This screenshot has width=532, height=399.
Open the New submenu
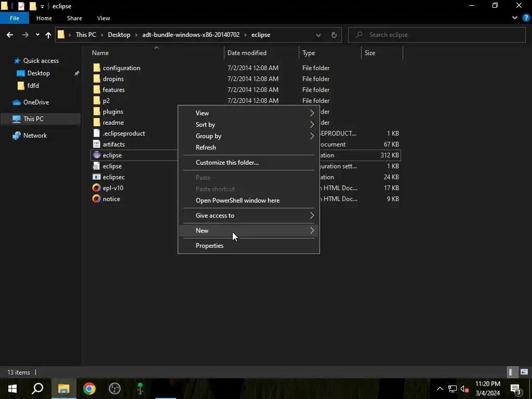click(249, 230)
